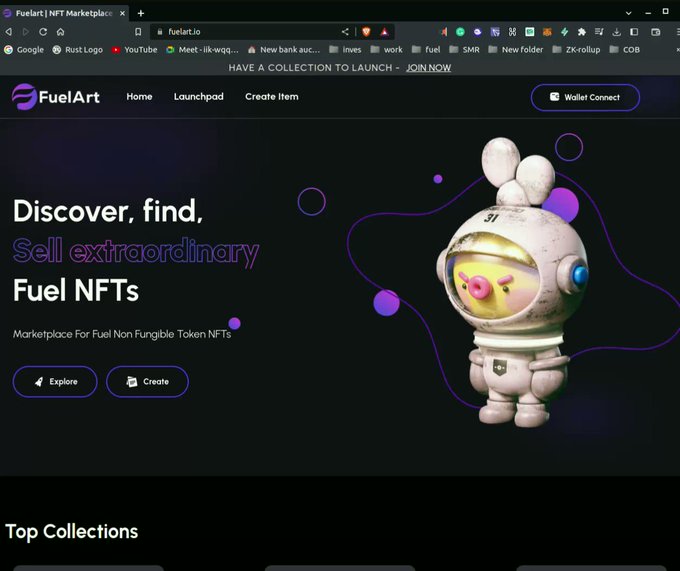Open the Extensions puzzle piece menu
680x571 pixels.
click(x=582, y=32)
